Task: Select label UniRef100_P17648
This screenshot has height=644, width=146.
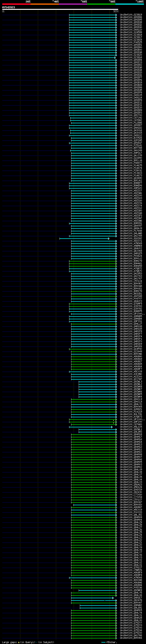Action: click(x=131, y=231)
